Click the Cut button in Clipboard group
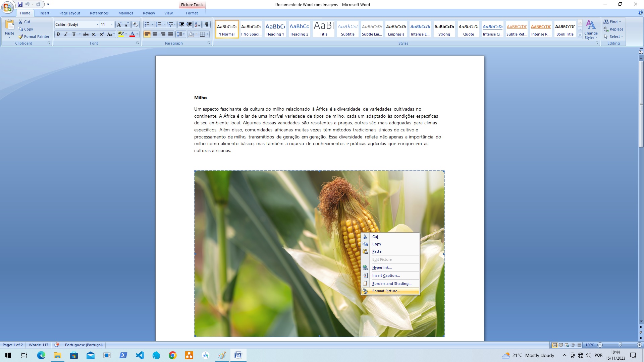The image size is (644, 362). coord(24,22)
